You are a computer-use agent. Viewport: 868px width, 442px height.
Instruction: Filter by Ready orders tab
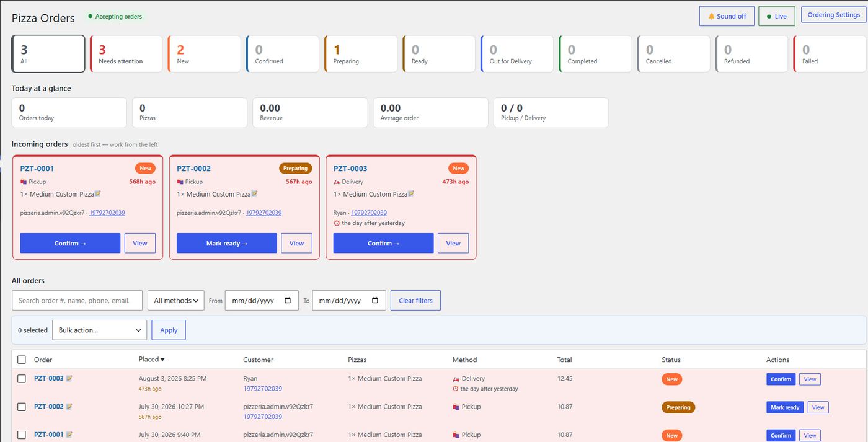pyautogui.click(x=439, y=54)
